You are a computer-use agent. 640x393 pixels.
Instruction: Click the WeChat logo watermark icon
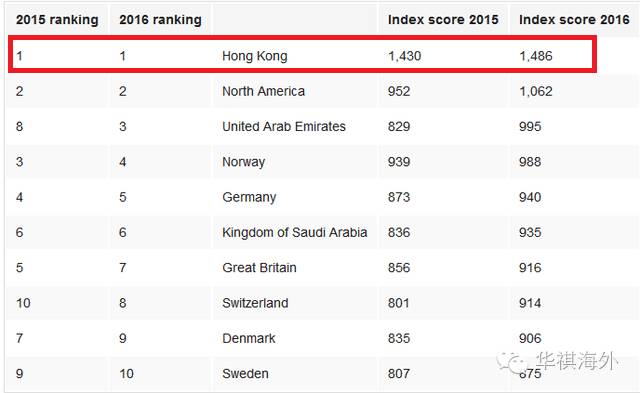click(x=512, y=362)
